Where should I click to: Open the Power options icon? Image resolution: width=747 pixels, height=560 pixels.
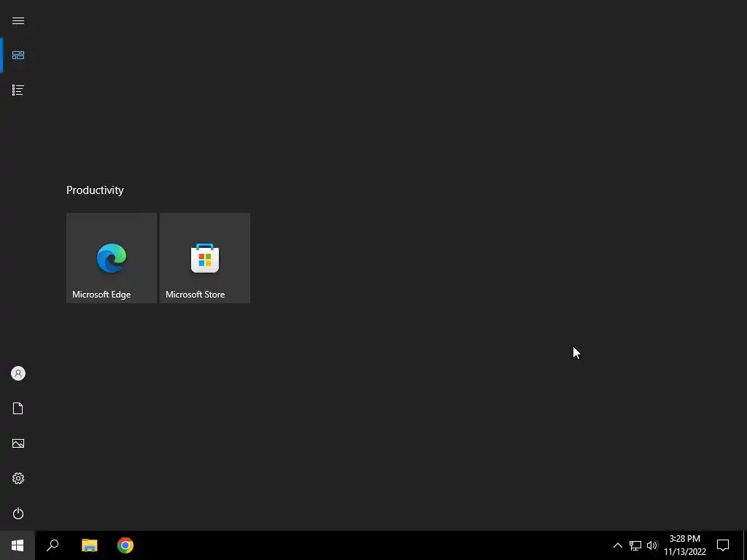18,513
